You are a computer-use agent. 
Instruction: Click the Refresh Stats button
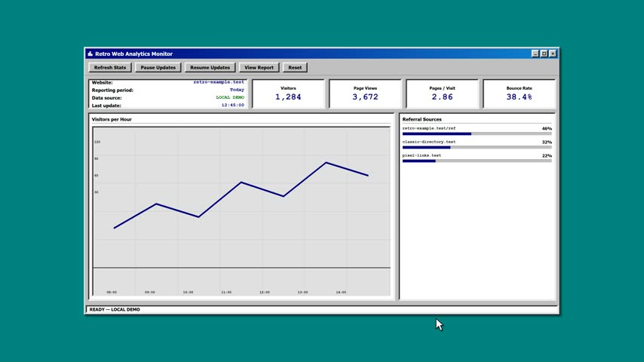pos(109,67)
